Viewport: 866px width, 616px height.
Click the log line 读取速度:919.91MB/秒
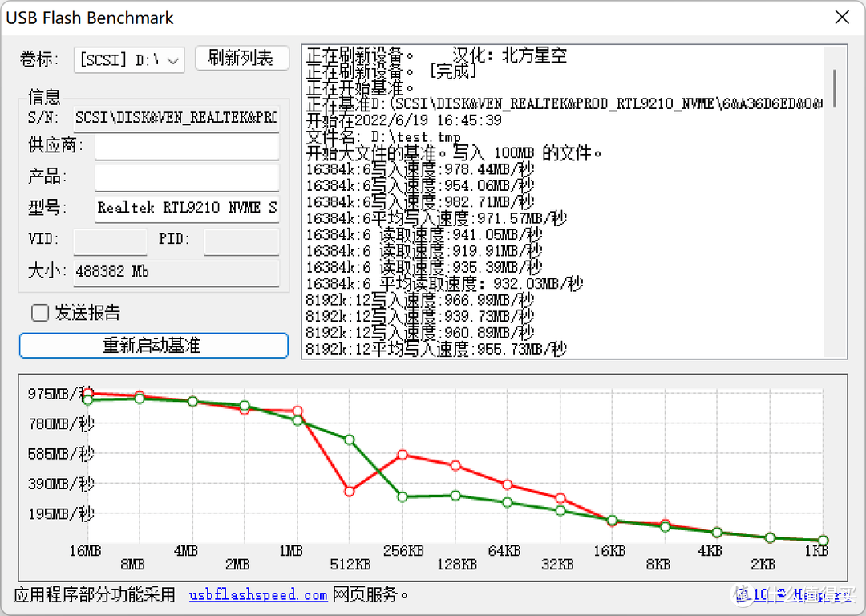click(x=424, y=251)
